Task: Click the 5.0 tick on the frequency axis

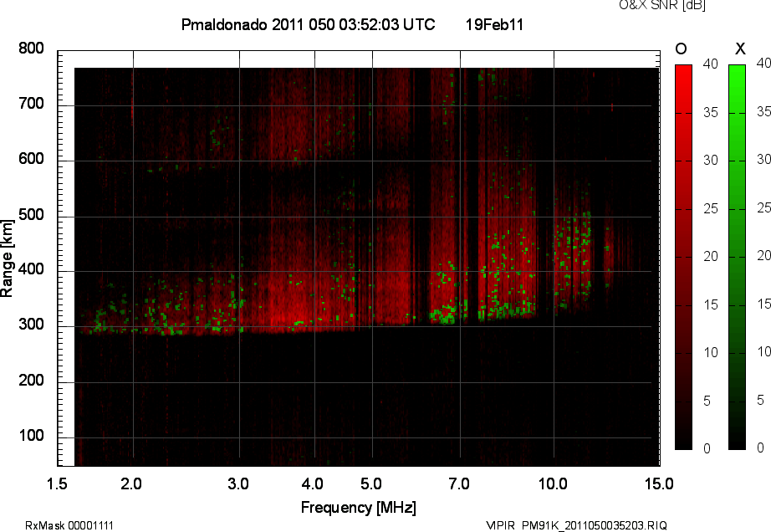Action: [x=372, y=483]
